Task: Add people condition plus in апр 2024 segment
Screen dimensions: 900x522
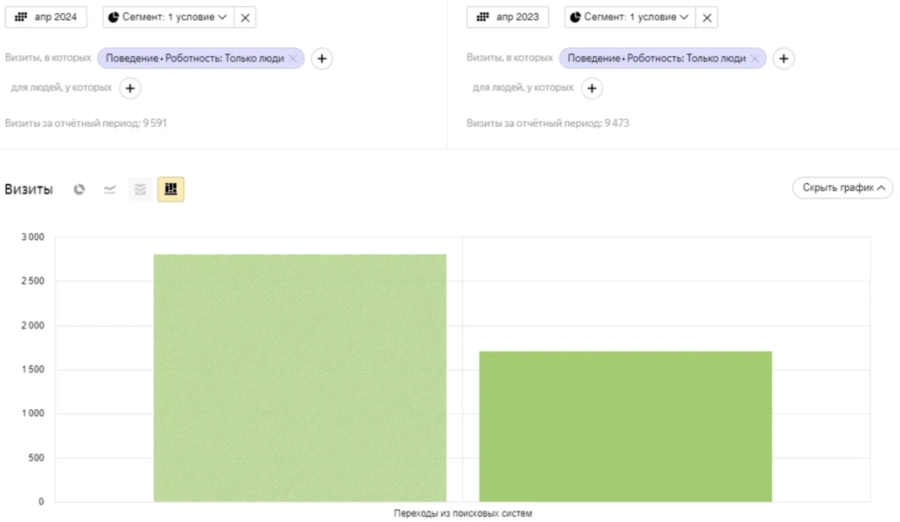Action: [130, 88]
